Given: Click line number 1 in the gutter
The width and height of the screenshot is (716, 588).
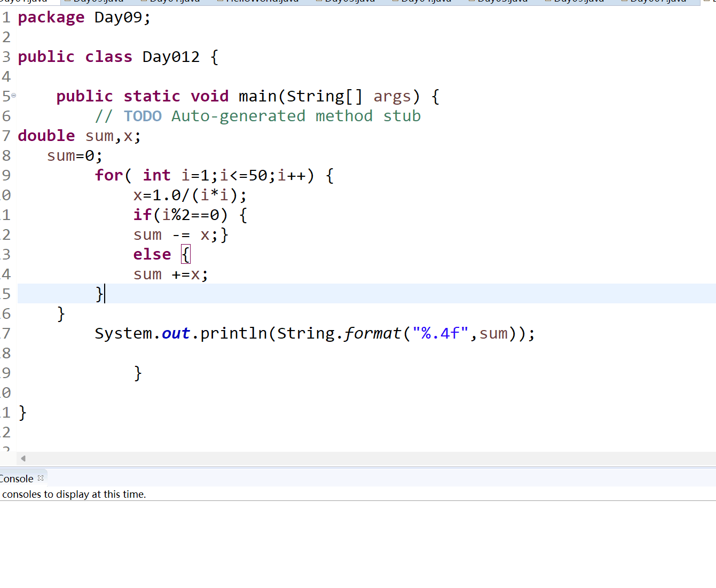Looking at the screenshot, I should pos(6,18).
